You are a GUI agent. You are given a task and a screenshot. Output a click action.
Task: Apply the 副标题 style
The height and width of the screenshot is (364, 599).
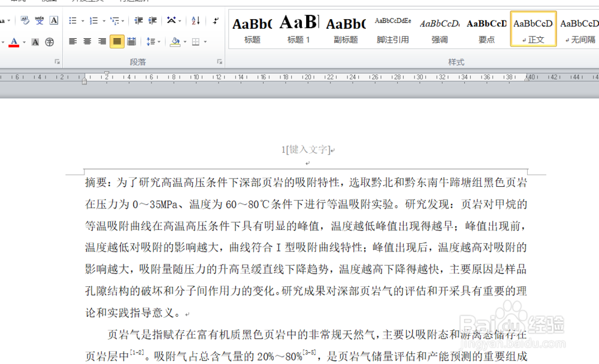[x=346, y=30]
